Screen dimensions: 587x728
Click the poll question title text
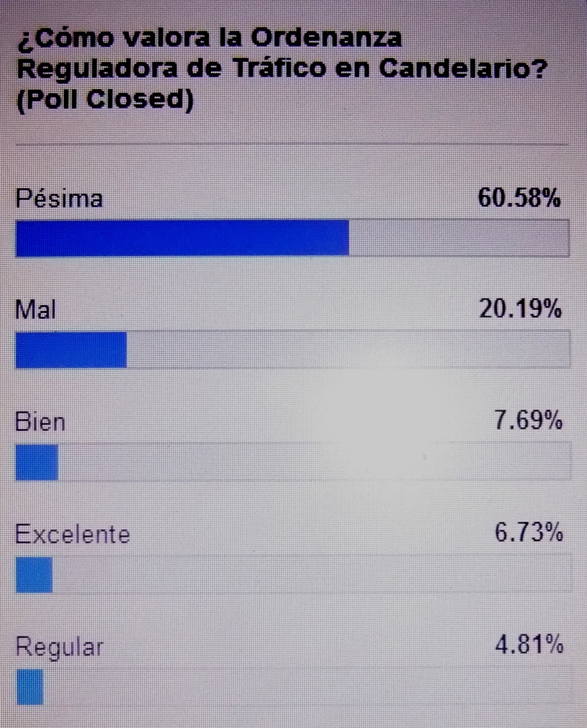pyautogui.click(x=281, y=54)
